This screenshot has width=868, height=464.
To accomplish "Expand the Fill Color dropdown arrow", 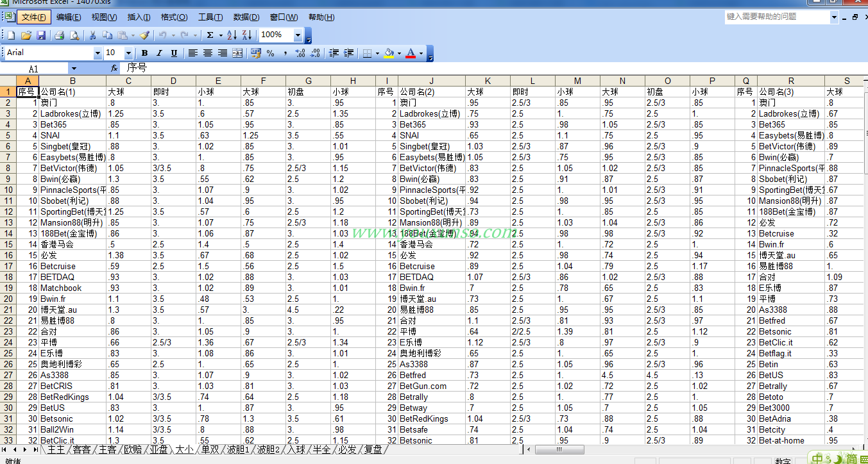I will click(399, 53).
